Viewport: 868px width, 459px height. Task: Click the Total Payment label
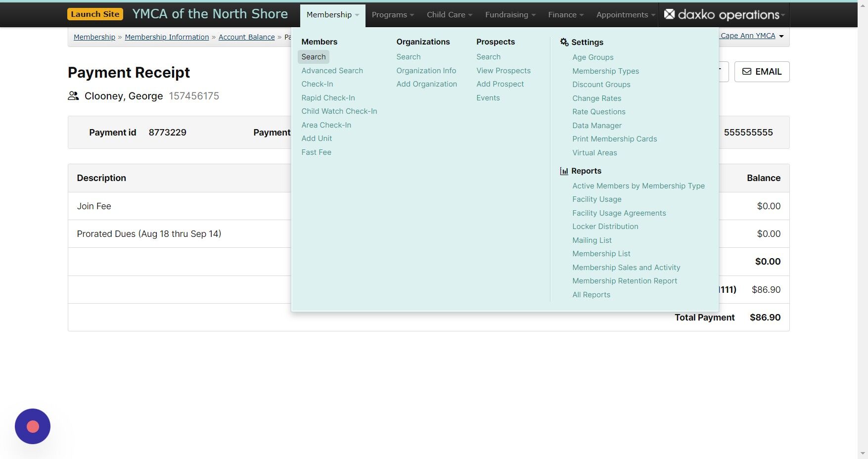[705, 318]
